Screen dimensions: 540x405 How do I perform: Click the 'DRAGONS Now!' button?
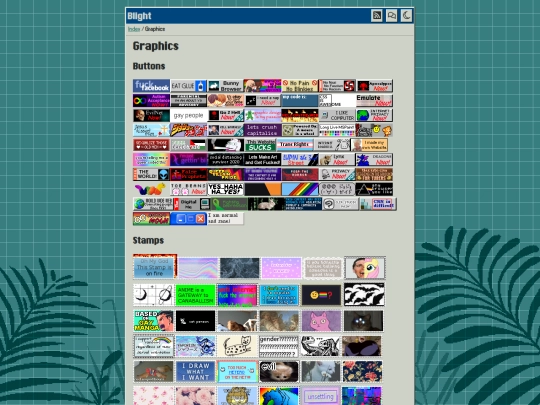[x=374, y=160]
